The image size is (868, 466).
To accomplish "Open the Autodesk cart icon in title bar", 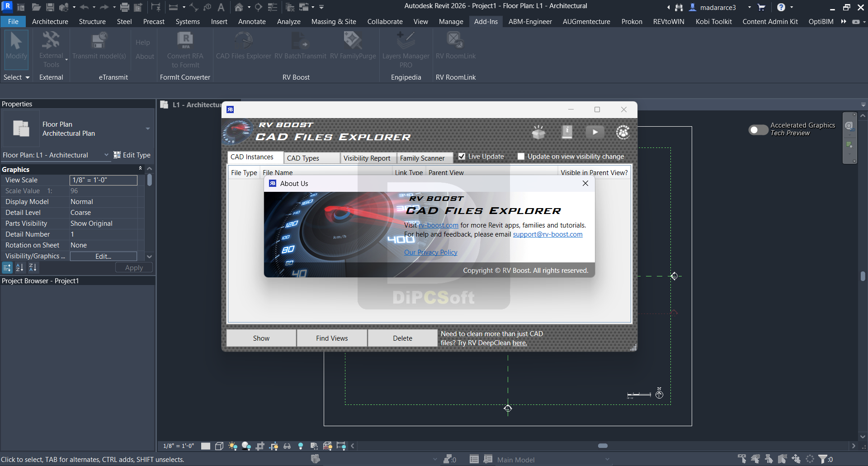I will (761, 7).
